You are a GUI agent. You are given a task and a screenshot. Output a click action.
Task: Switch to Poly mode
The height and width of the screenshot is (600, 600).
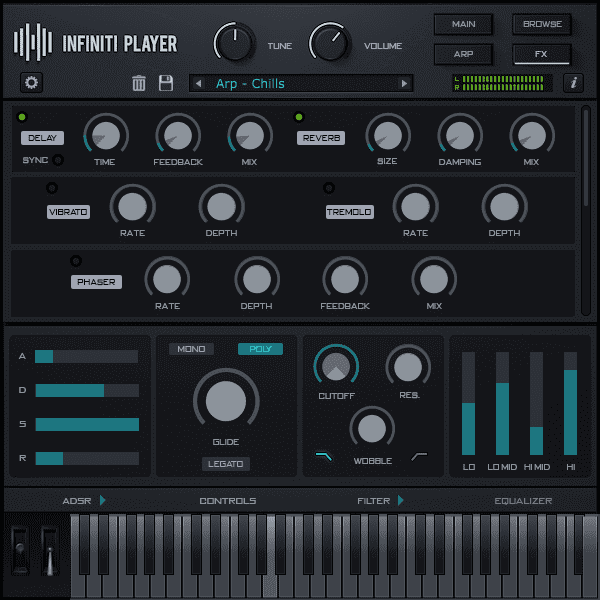click(x=260, y=349)
